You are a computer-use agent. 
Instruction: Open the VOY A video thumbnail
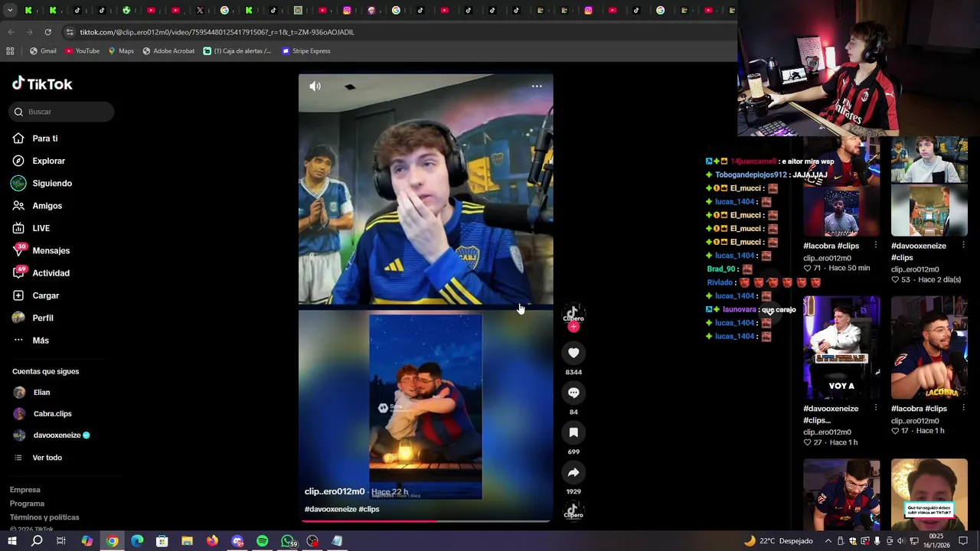(841, 348)
